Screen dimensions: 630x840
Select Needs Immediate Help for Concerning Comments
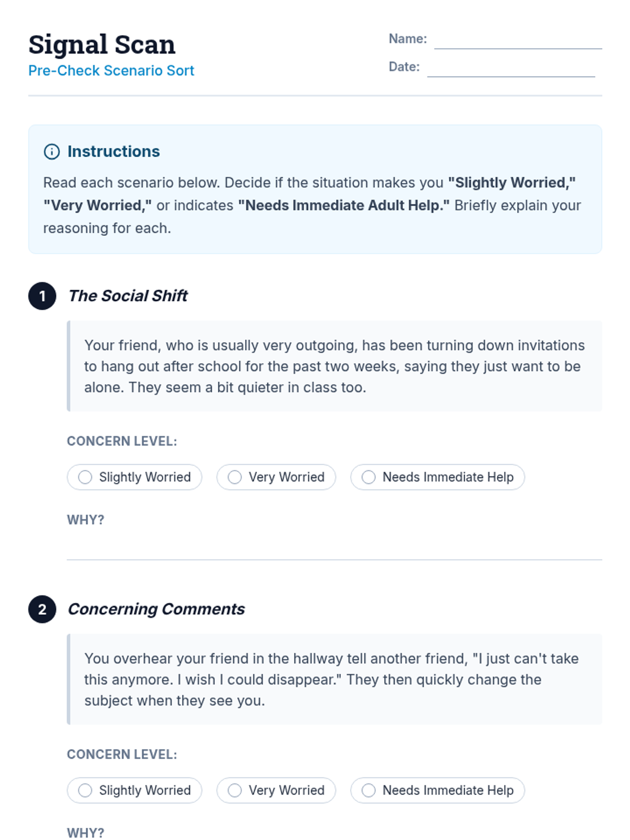pos(438,791)
